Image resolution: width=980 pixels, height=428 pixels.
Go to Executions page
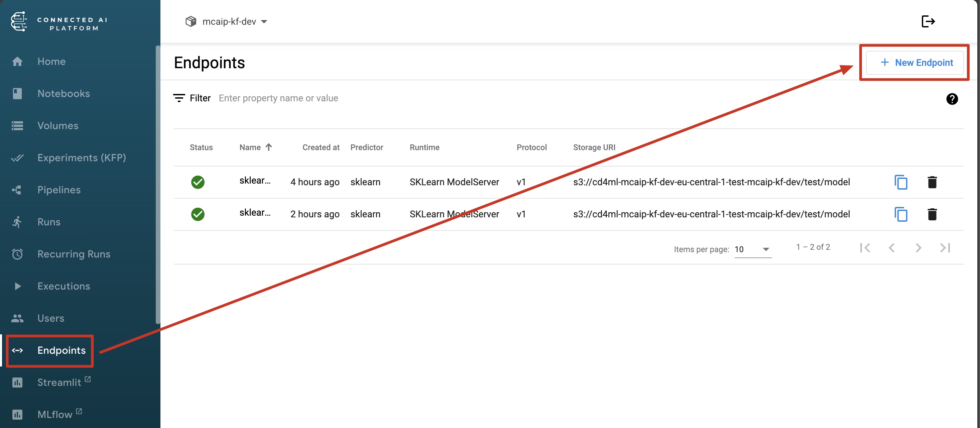(x=64, y=286)
